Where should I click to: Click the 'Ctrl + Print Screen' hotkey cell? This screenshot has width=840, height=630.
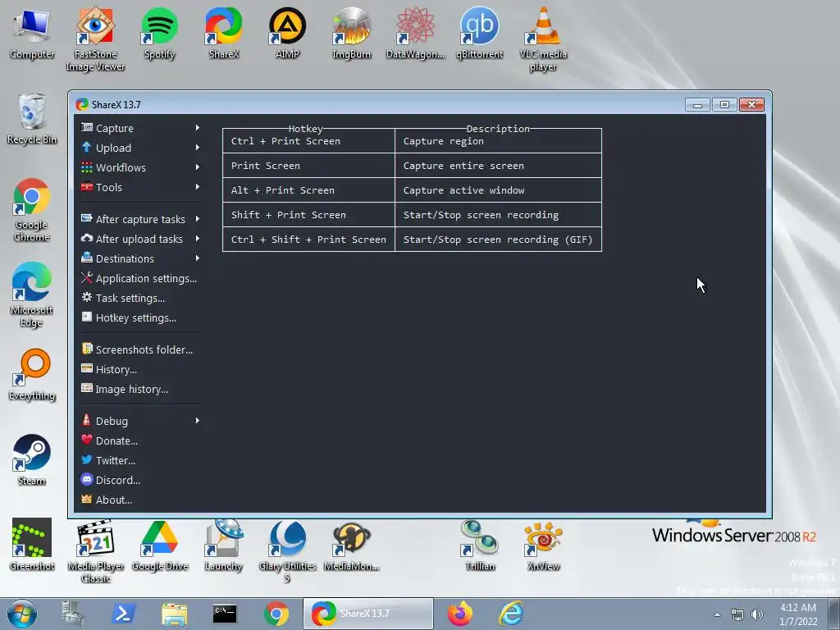click(x=308, y=141)
